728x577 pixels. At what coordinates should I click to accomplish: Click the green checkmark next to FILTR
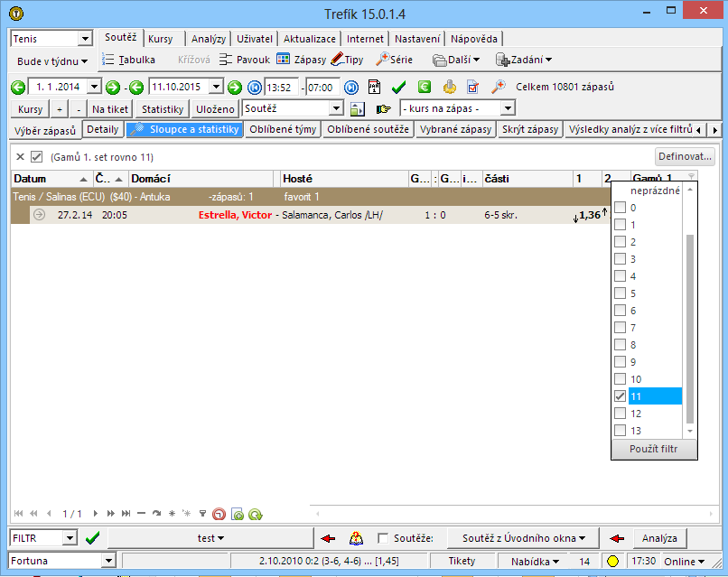(x=91, y=538)
